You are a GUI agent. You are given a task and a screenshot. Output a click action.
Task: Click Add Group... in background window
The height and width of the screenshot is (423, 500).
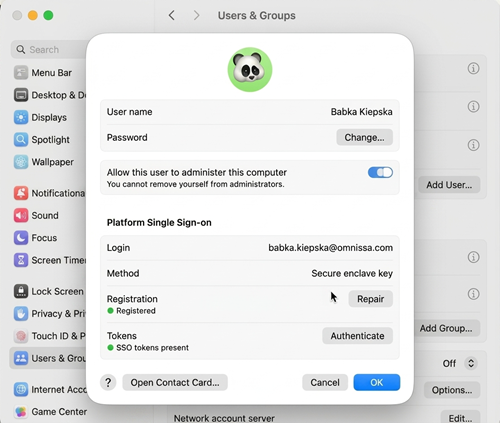[446, 328]
